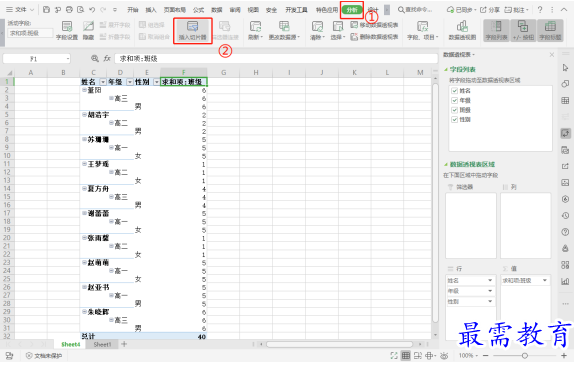Open 求和项:班级 dropdown in values area
This screenshot has width=580, height=366.
click(x=545, y=281)
